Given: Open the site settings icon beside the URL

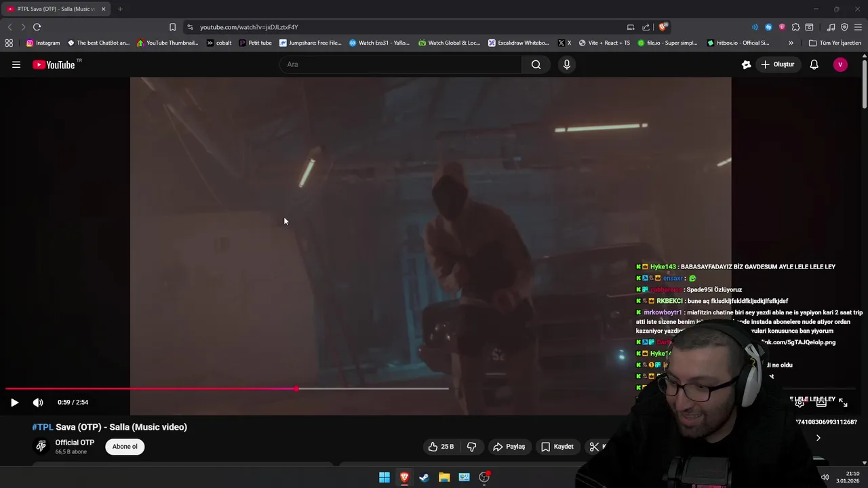Looking at the screenshot, I should pyautogui.click(x=190, y=27).
